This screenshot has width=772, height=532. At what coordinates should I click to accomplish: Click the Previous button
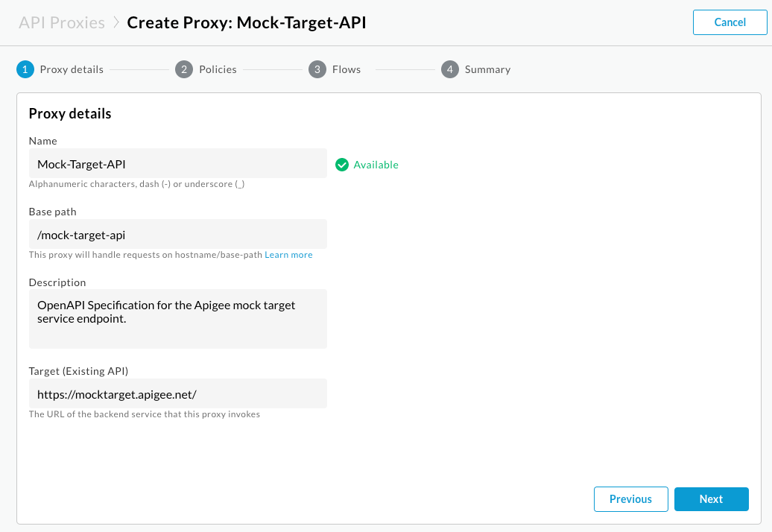coord(630,498)
